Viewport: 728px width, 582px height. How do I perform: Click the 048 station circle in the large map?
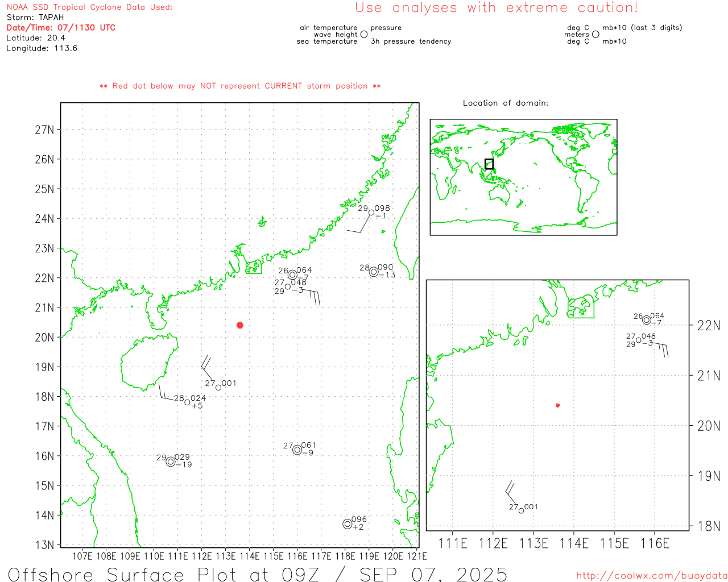[288, 286]
